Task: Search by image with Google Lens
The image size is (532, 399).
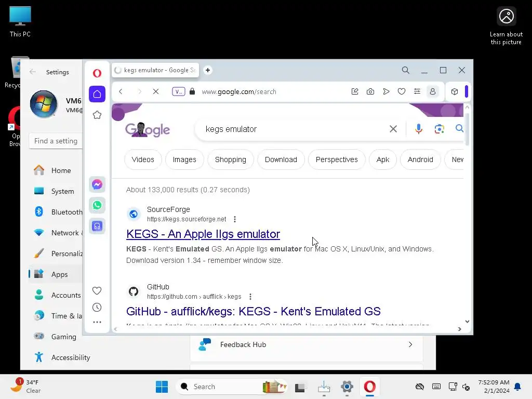Action: point(440,129)
